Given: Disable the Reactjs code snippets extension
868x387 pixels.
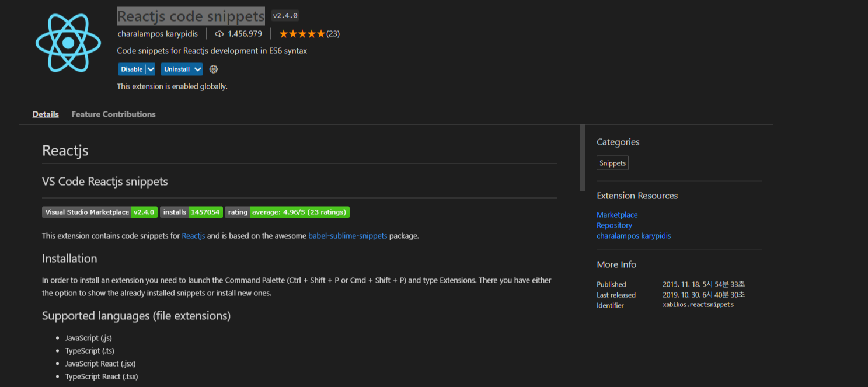Looking at the screenshot, I should click(132, 69).
